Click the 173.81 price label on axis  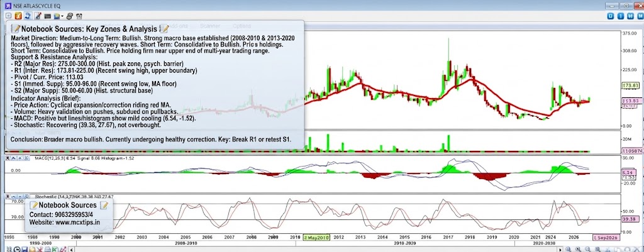coord(629,85)
